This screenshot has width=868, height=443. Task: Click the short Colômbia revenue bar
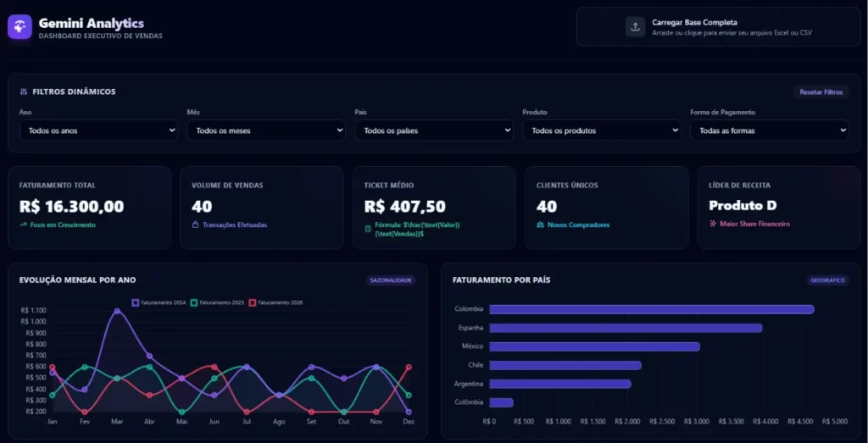(501, 402)
